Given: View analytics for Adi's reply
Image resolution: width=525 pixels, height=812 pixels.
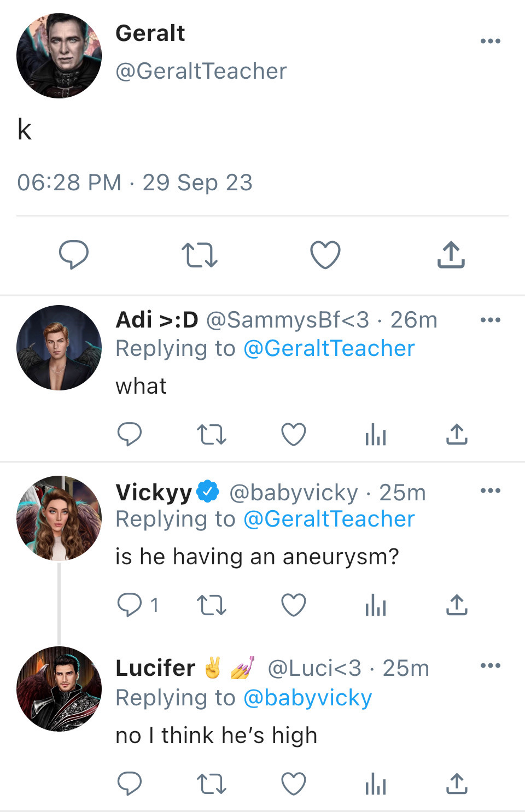Looking at the screenshot, I should [x=375, y=435].
